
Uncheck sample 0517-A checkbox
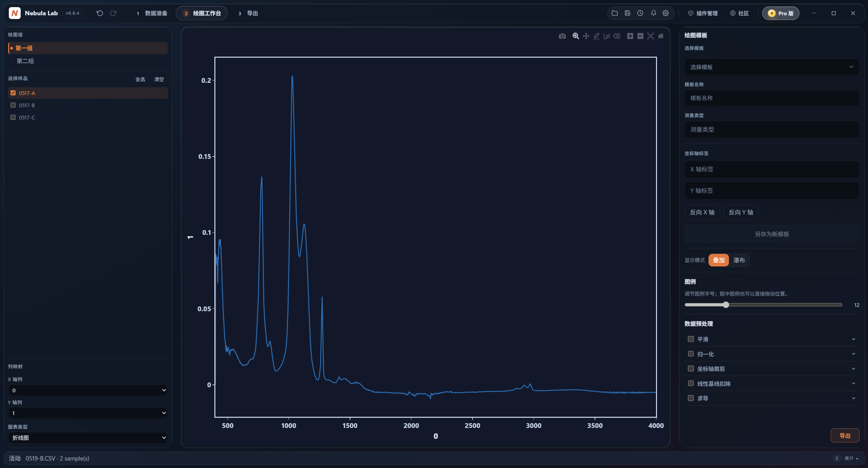[x=13, y=93]
